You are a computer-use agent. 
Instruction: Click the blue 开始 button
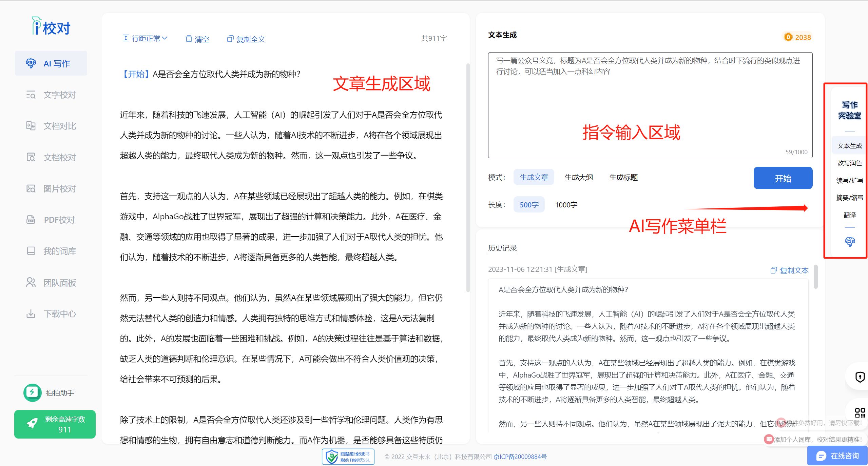[783, 178]
